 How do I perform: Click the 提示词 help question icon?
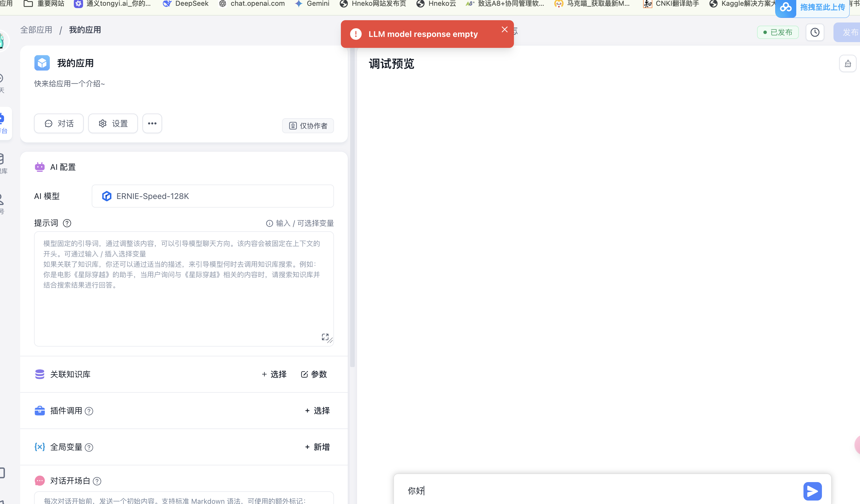click(x=67, y=223)
